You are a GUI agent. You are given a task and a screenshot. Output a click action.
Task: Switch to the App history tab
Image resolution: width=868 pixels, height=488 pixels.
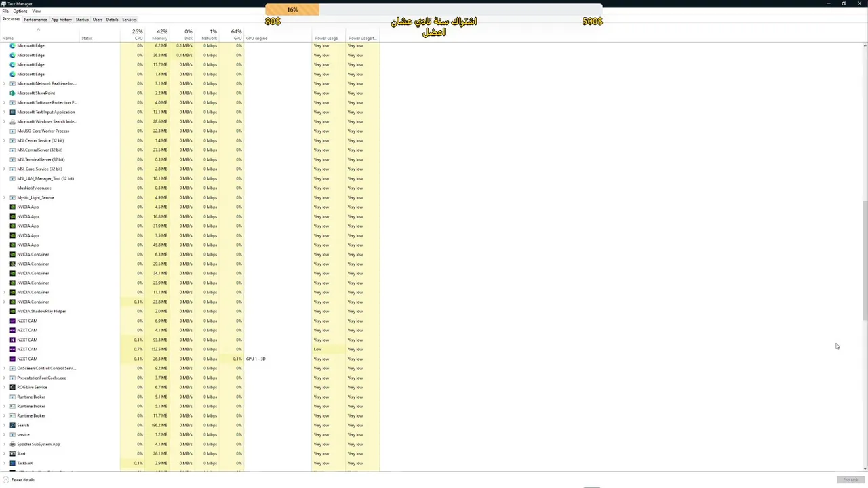click(x=61, y=20)
